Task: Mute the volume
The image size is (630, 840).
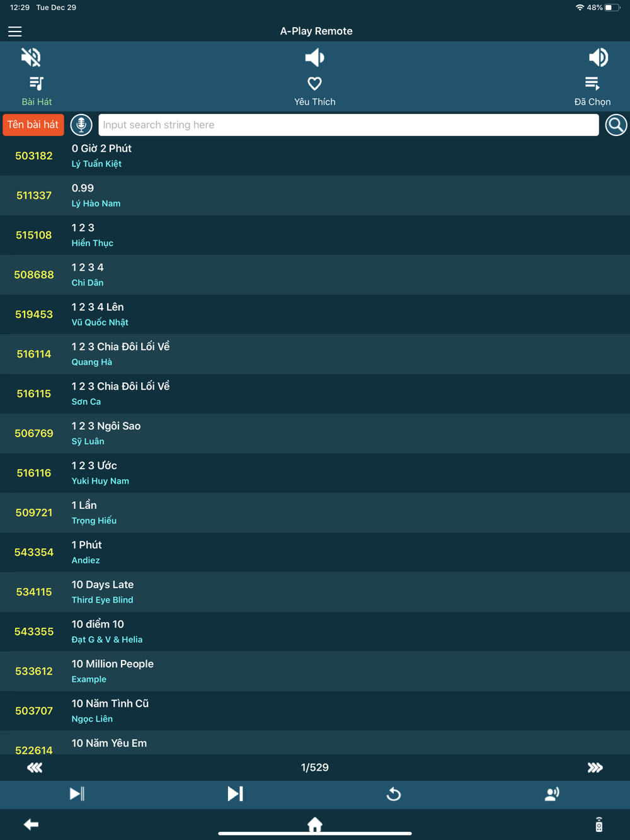Action: point(31,57)
